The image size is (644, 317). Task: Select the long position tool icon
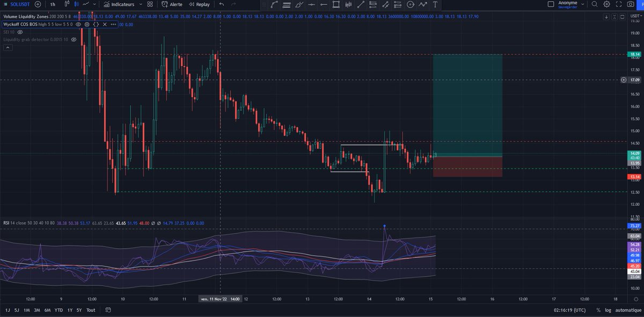pos(373,4)
